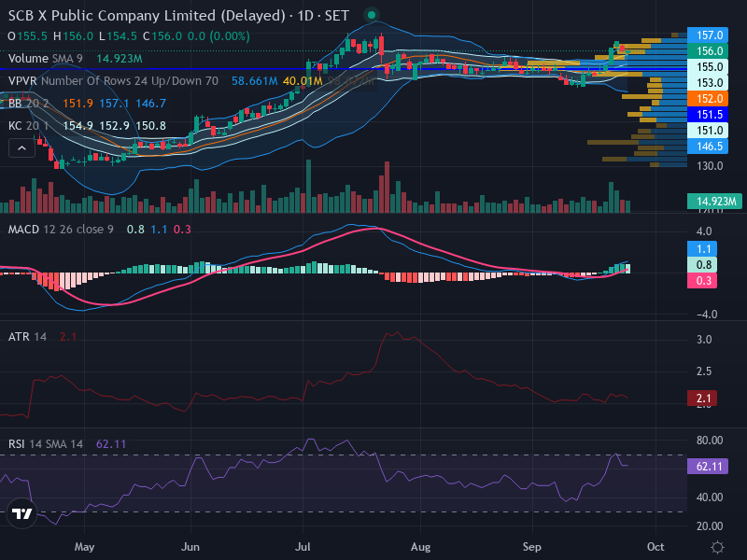Click the Jun label on time axis

coord(190,547)
